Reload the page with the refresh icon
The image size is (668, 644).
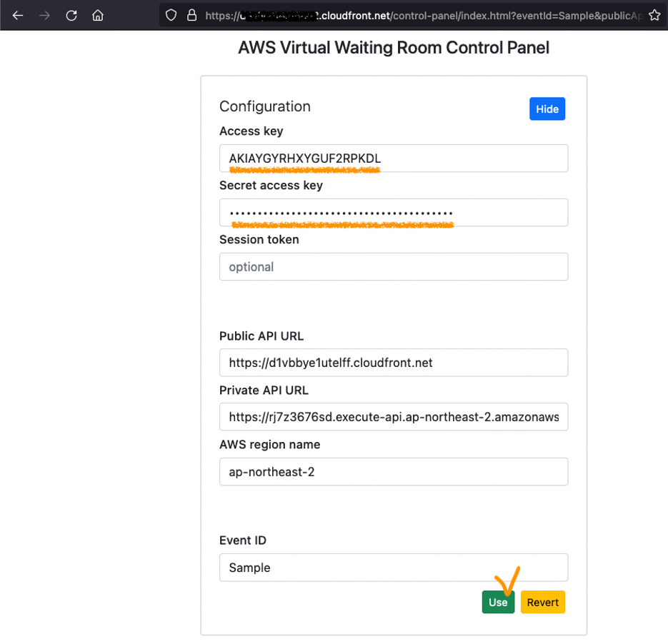[x=71, y=16]
